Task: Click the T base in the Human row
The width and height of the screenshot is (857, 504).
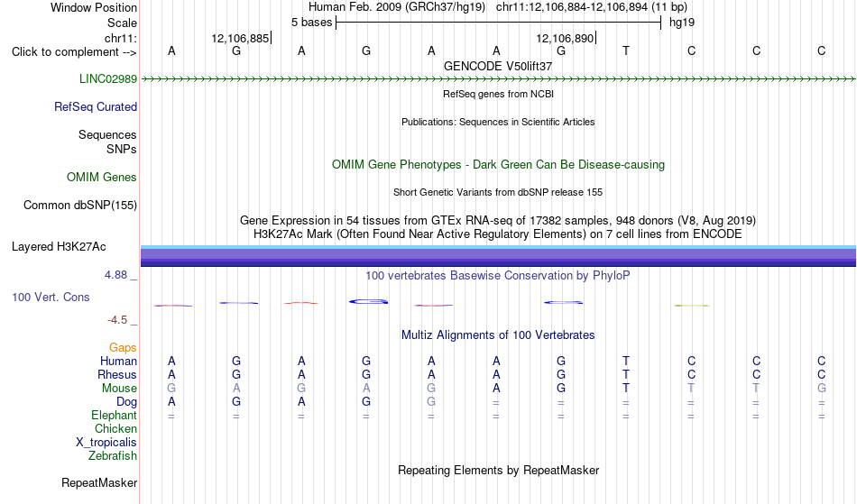Action: coord(626,361)
